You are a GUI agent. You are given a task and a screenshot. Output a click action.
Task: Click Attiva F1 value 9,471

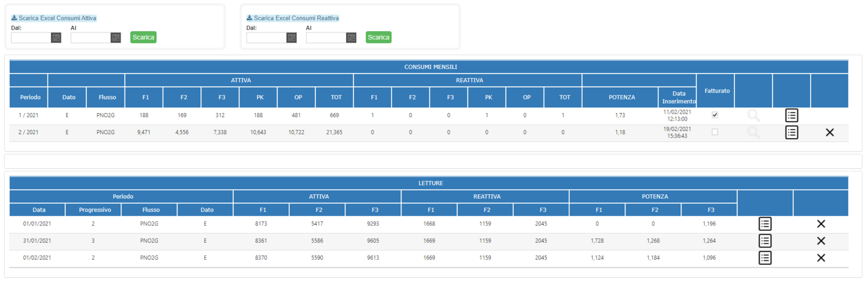click(144, 133)
